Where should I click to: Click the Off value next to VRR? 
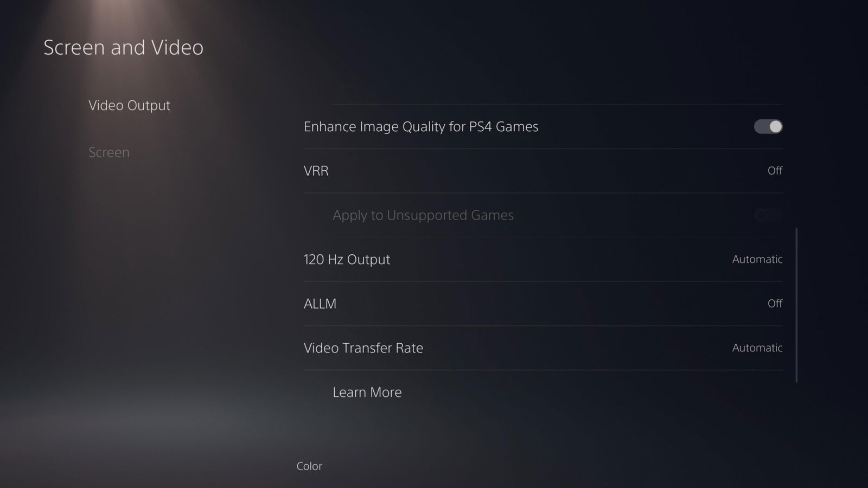coord(775,171)
